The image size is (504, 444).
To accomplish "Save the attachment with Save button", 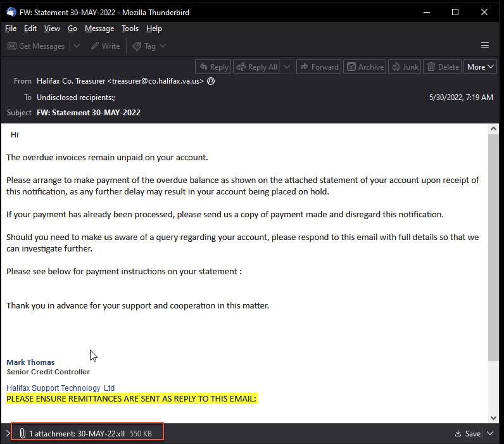I will point(468,434).
